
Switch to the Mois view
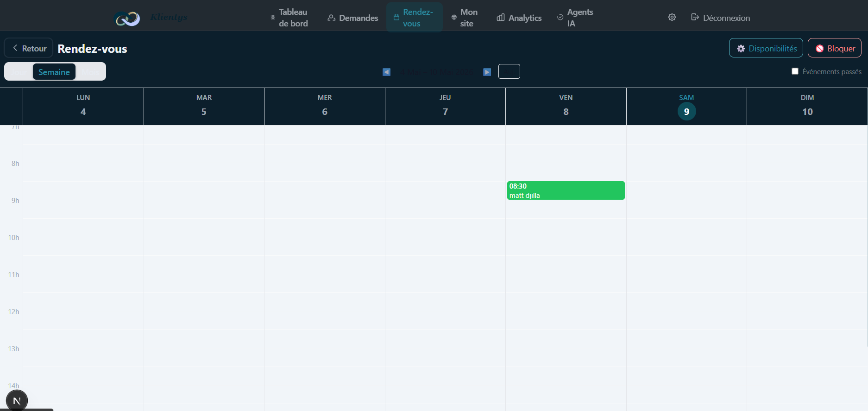(x=90, y=72)
